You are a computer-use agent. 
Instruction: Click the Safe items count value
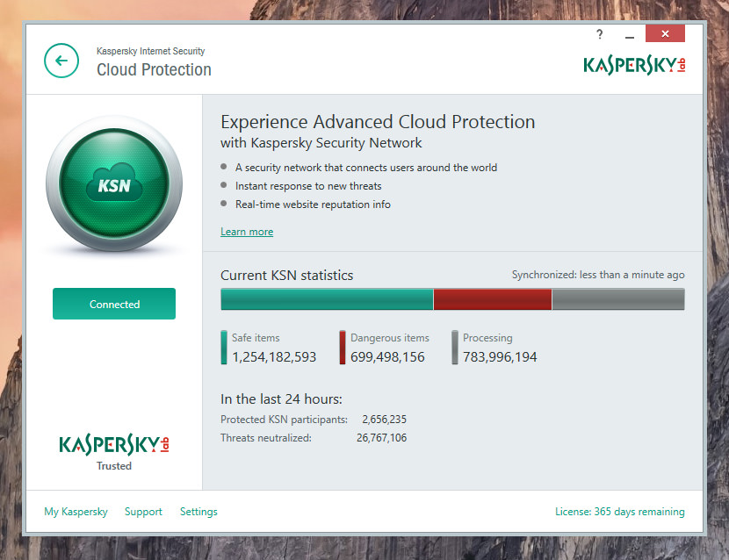[x=276, y=355]
